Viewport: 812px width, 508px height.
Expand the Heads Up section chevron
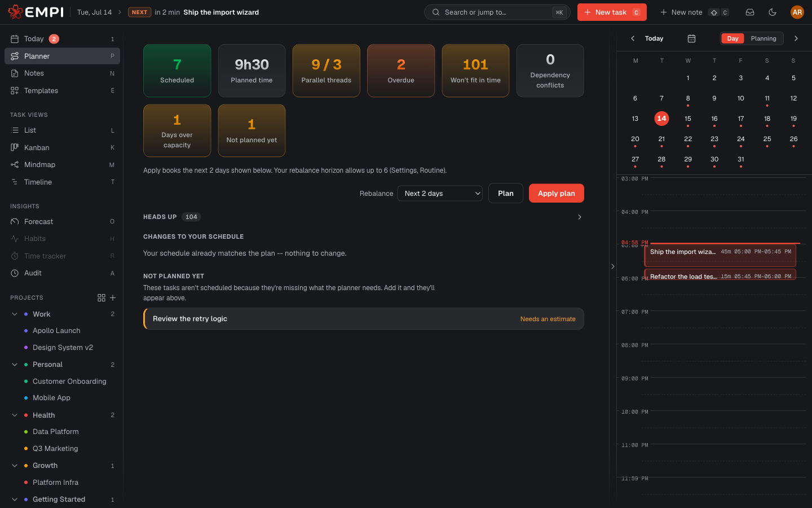[x=579, y=217]
